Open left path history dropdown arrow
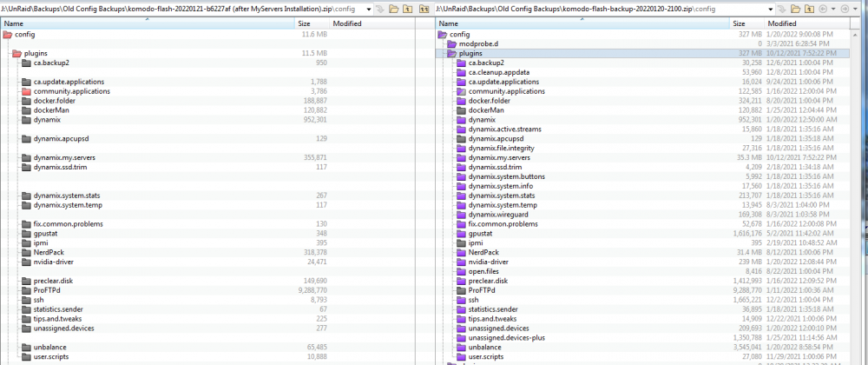Viewport: 868px width, 365px height. click(x=369, y=10)
